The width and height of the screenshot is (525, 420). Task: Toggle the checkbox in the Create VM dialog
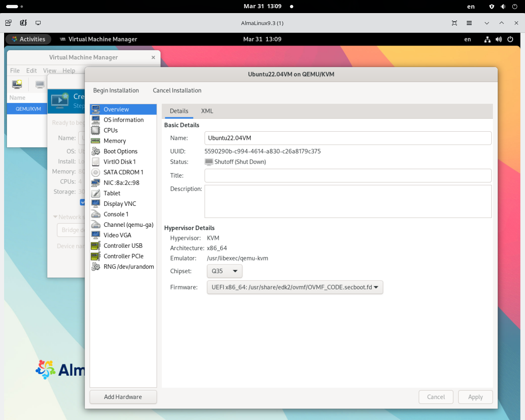tap(82, 202)
